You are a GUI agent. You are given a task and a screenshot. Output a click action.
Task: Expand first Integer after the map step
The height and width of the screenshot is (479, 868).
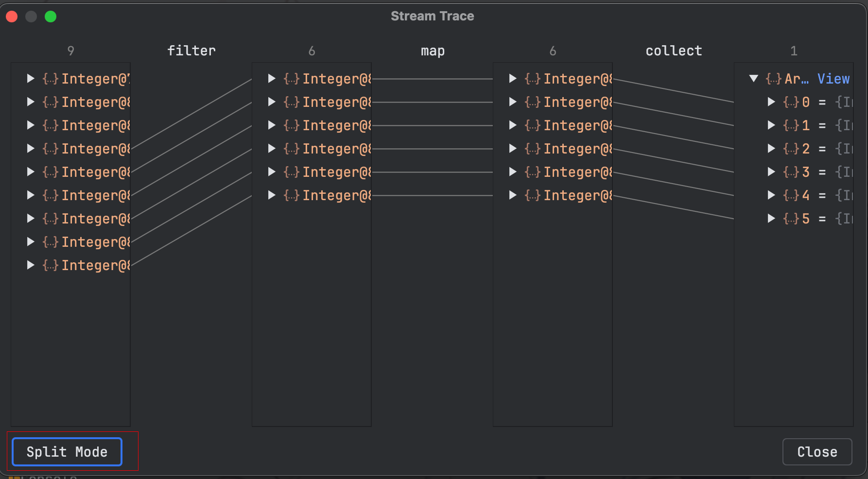click(x=513, y=79)
